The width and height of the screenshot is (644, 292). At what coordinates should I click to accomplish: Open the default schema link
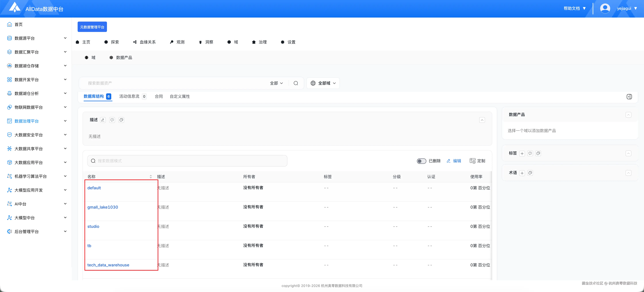coord(94,188)
